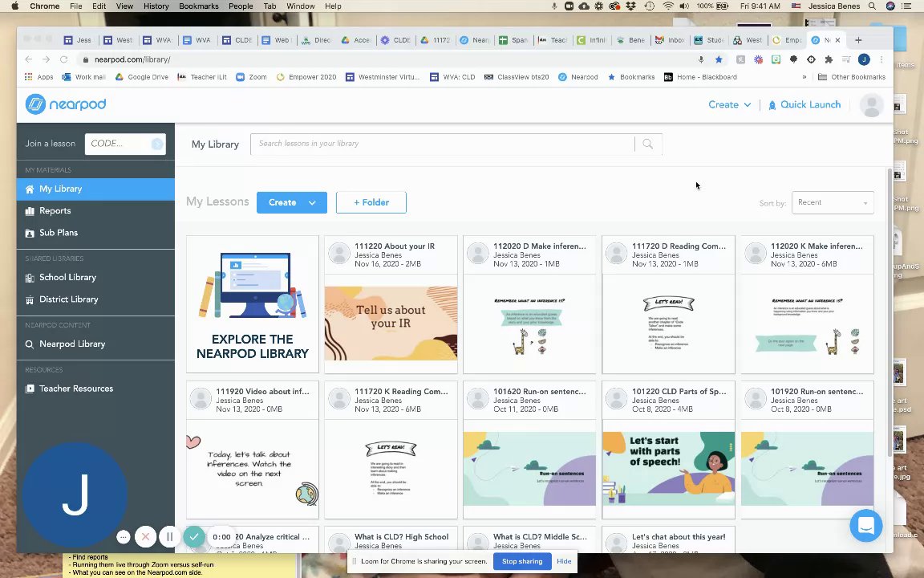Image resolution: width=924 pixels, height=578 pixels.
Task: Expand the Create menu in the header
Action: point(730,104)
